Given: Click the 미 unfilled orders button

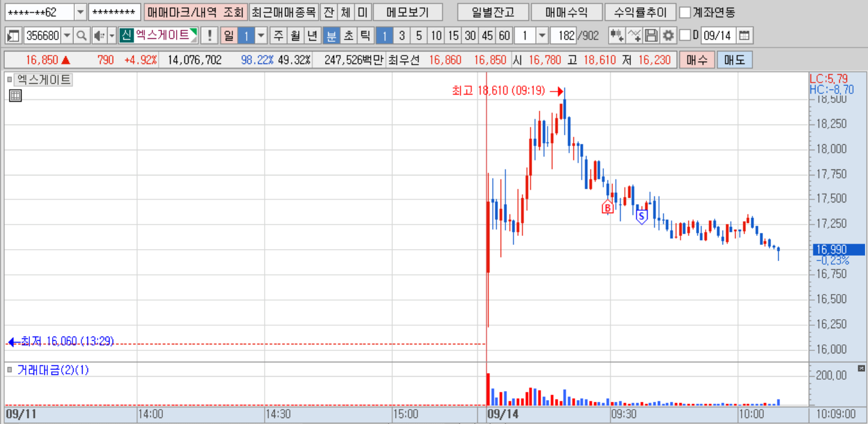Looking at the screenshot, I should click(362, 12).
